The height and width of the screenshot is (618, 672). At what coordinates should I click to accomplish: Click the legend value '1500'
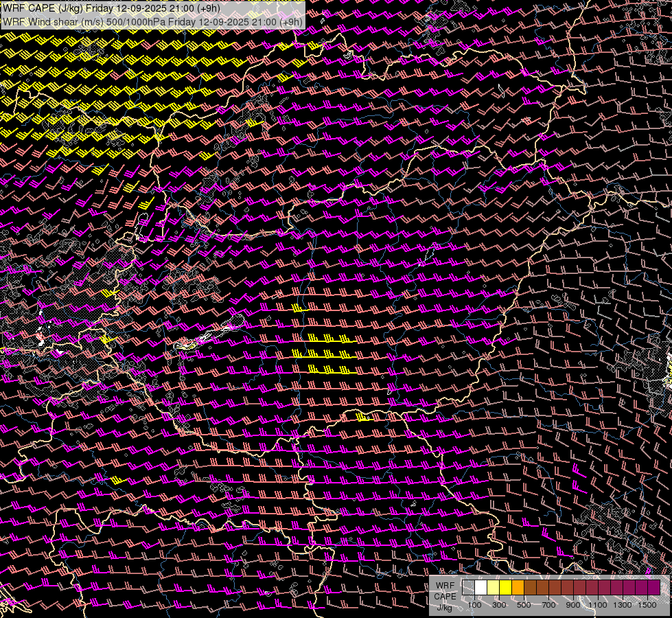[647, 605]
